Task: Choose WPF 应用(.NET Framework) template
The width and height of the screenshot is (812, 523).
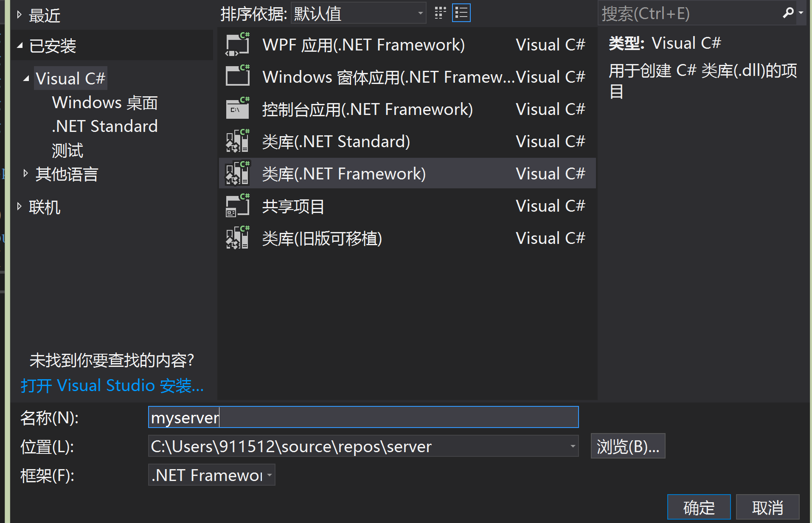Action: 407,45
